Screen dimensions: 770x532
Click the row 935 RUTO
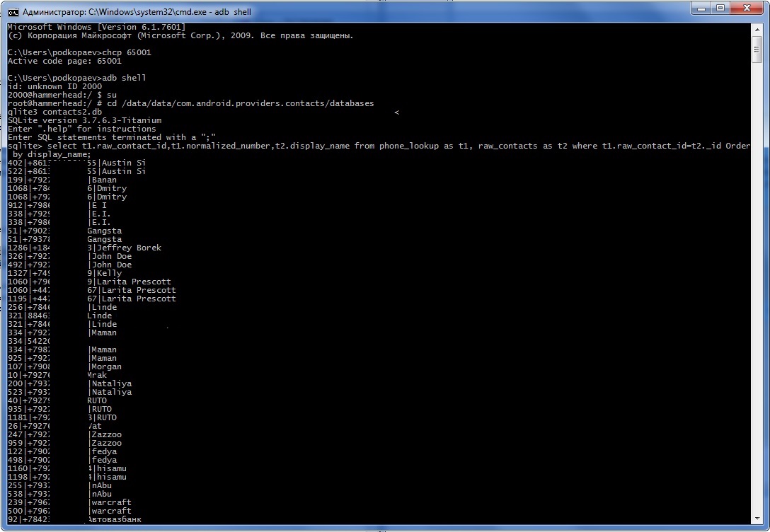click(x=59, y=409)
